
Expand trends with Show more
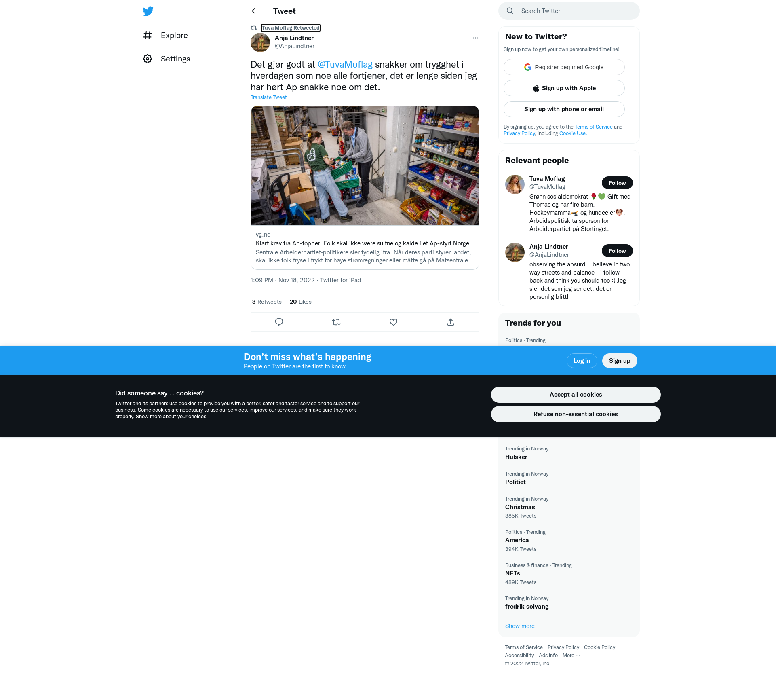coord(520,626)
